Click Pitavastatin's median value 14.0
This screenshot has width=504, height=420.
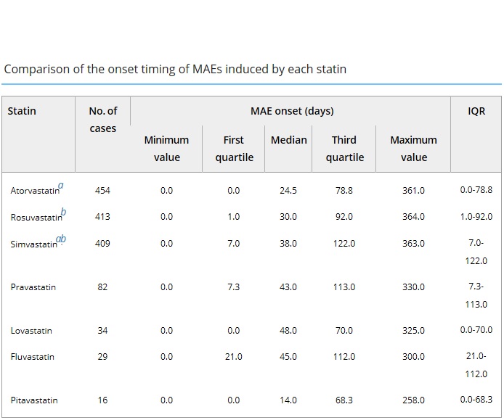coord(288,400)
